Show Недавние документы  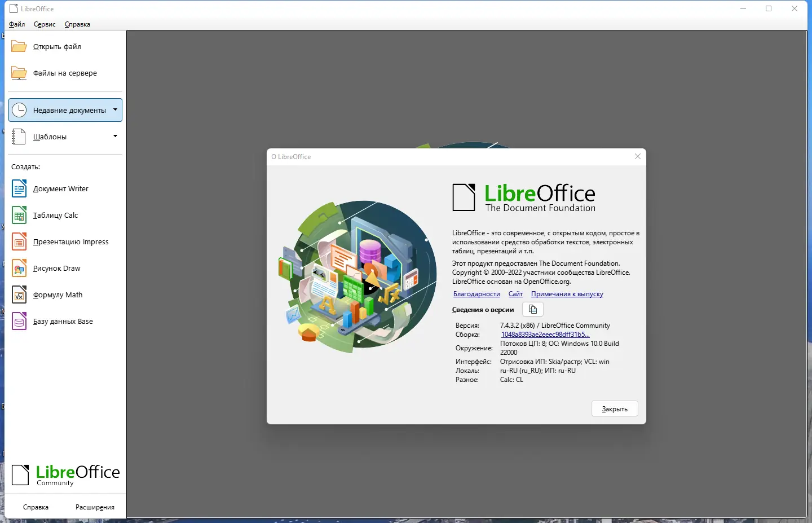(x=67, y=110)
